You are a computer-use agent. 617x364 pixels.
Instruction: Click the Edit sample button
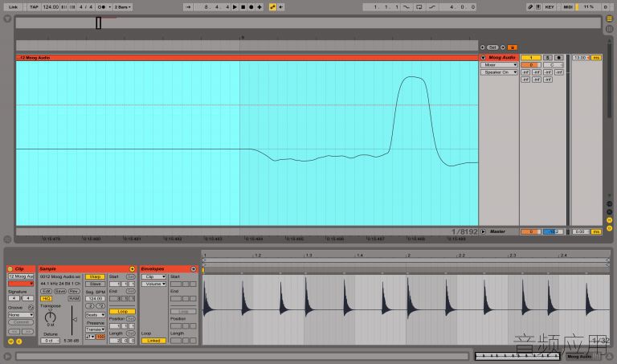point(46,292)
